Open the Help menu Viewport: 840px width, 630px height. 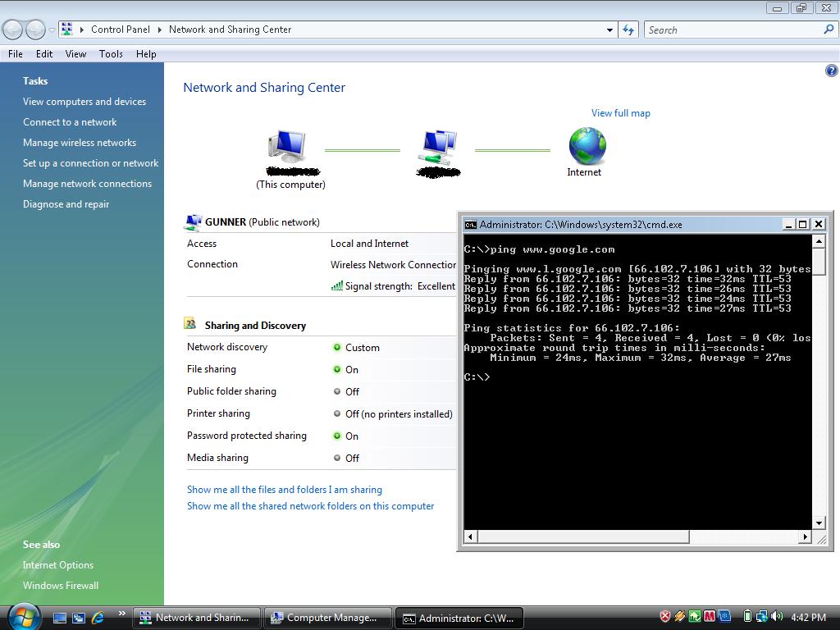[x=146, y=54]
